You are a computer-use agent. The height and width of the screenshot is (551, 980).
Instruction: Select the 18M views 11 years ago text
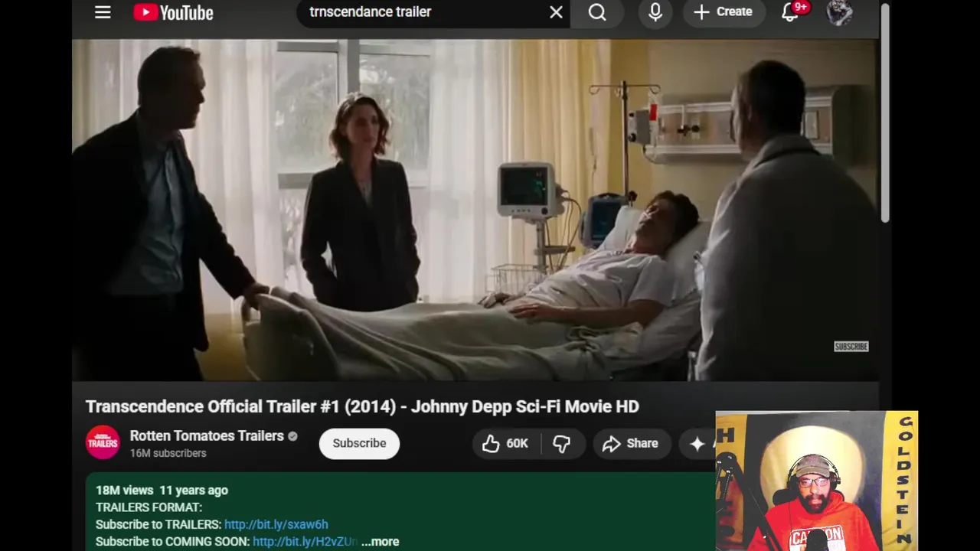[162, 490]
